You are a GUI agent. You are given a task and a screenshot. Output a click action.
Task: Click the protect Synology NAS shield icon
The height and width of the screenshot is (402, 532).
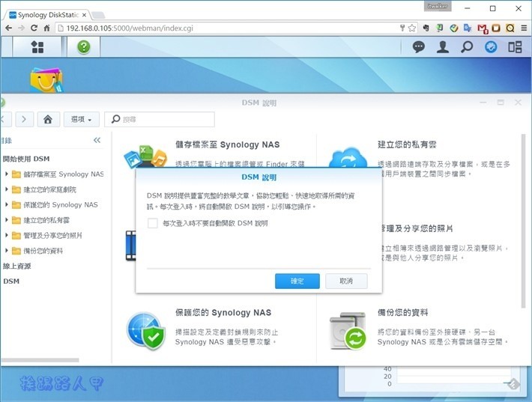point(146,331)
